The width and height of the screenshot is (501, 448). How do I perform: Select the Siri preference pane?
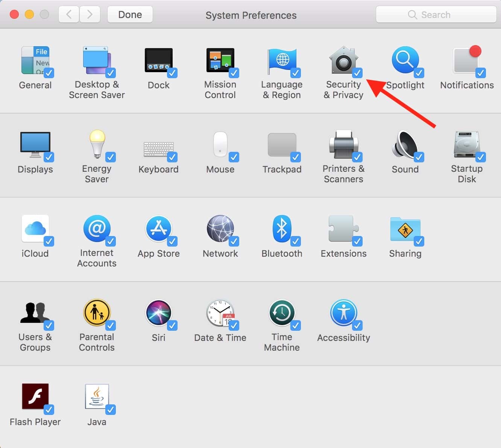point(158,313)
